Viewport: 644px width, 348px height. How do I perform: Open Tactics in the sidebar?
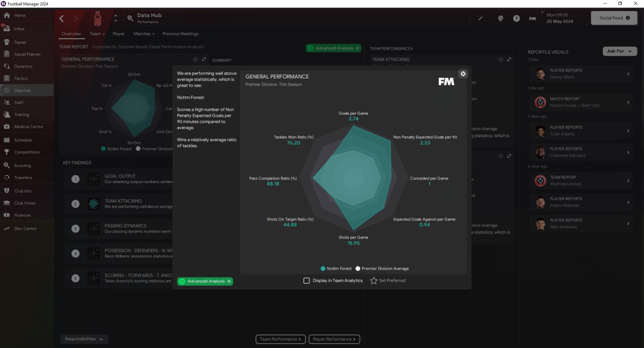27,78
